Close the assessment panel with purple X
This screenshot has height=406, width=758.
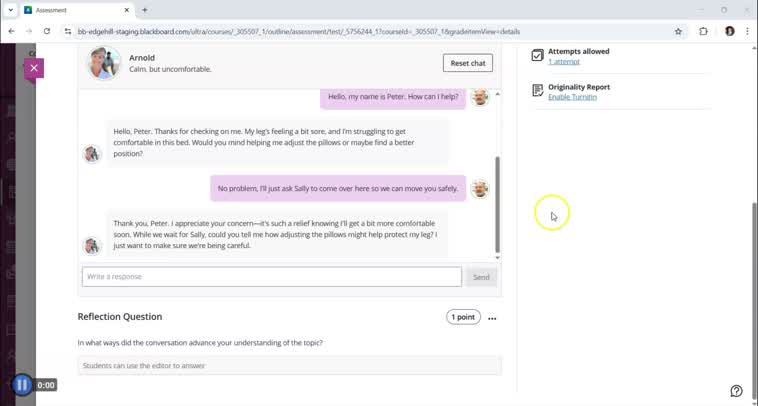coord(34,68)
